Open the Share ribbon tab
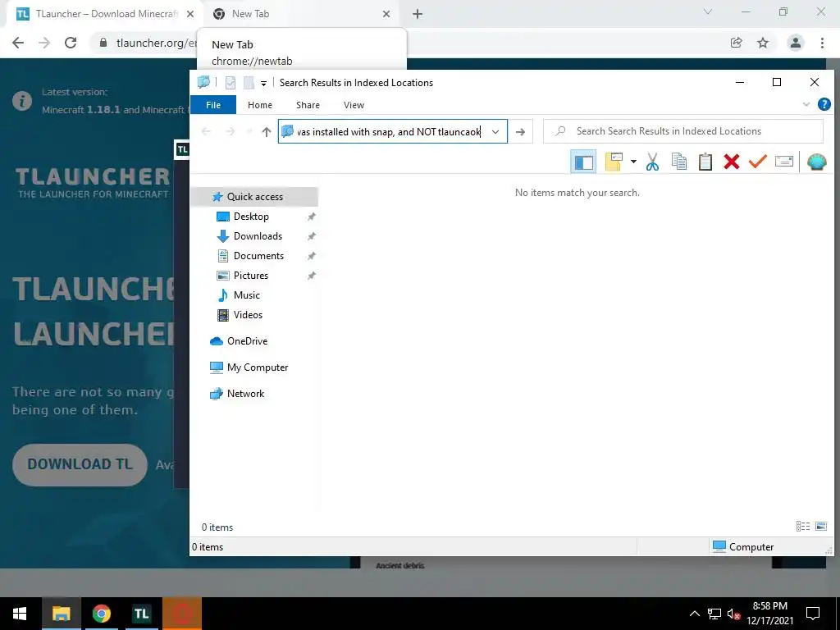Screen dimensions: 840x630 308,105
